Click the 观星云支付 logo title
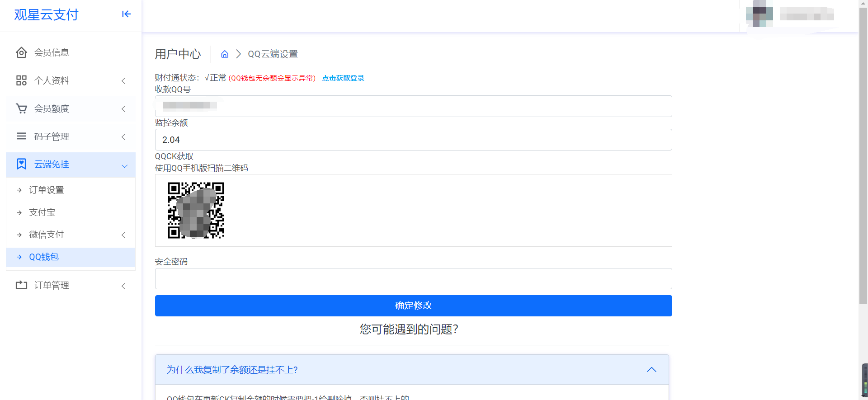 [46, 15]
